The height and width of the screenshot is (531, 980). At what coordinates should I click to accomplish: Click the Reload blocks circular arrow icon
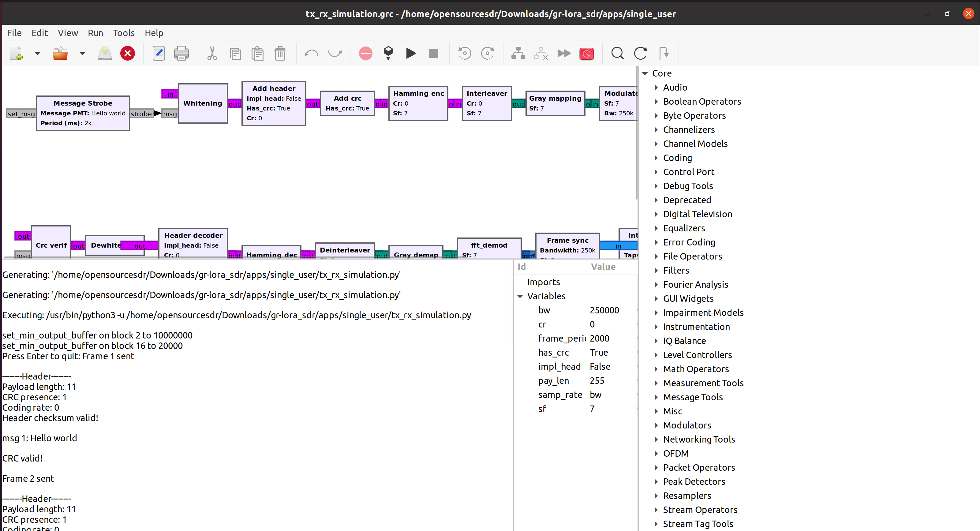(x=640, y=53)
